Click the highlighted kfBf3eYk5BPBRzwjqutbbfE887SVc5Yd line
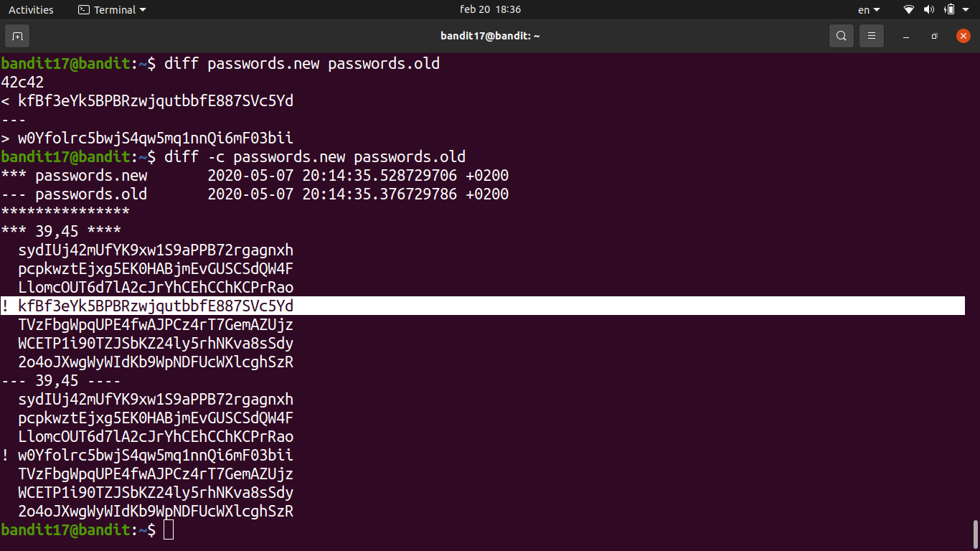The image size is (980, 551). pyautogui.click(x=156, y=306)
